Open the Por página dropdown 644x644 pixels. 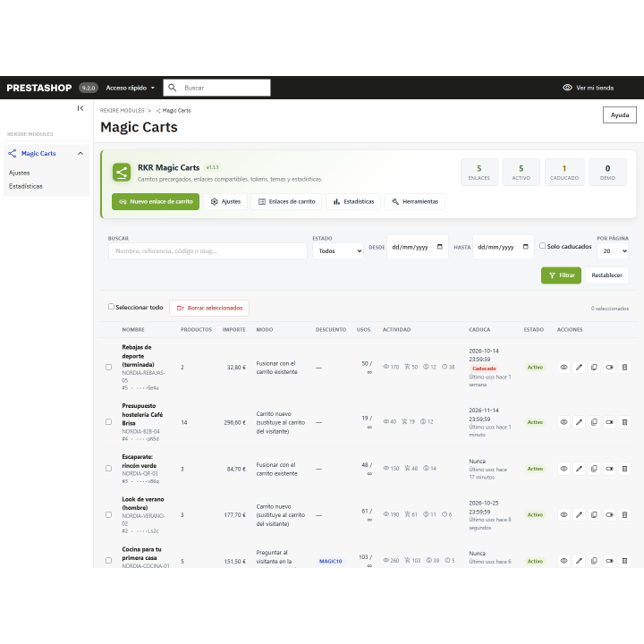(x=613, y=251)
